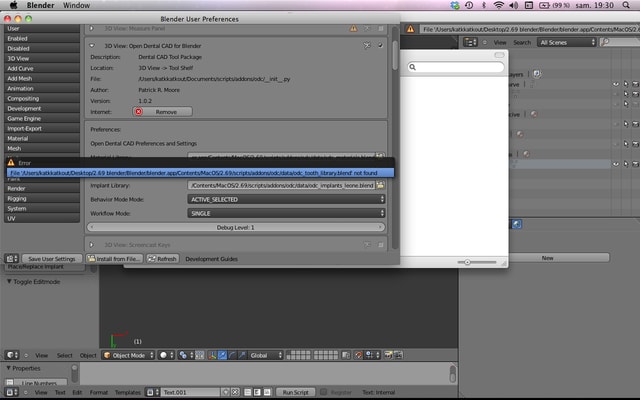640x400 pixels.
Task: Toggle the Disabled addons filter
Action: click(x=42, y=48)
